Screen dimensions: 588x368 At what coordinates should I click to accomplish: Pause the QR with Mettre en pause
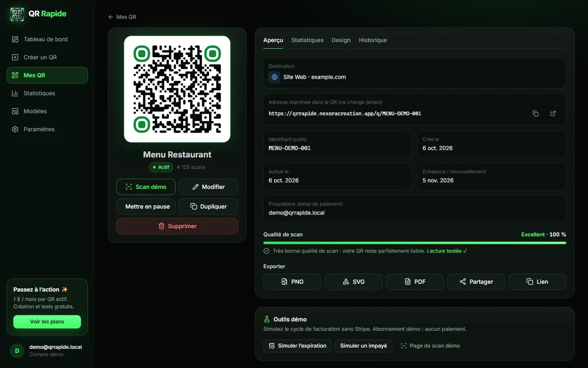(x=146, y=206)
